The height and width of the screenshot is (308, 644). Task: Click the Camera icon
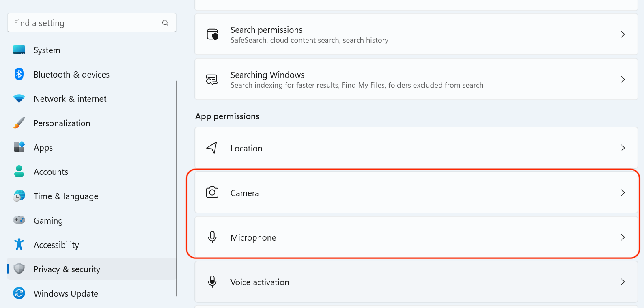point(212,192)
